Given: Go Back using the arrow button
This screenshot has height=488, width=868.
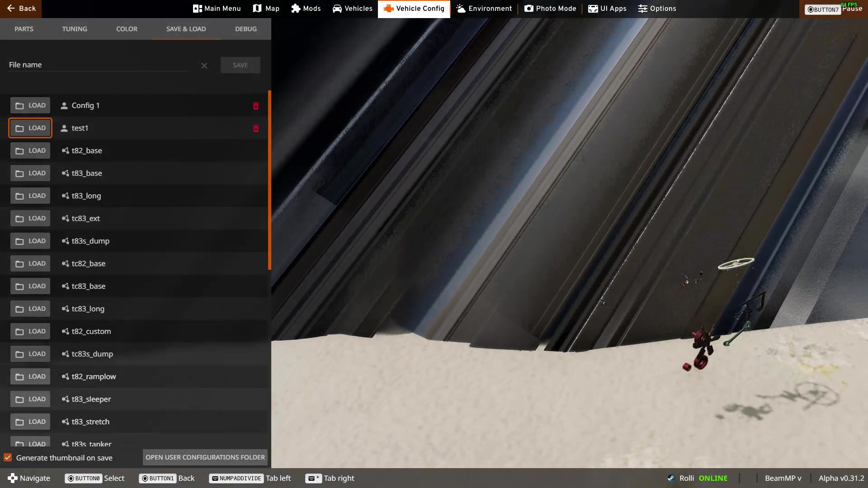Looking at the screenshot, I should point(21,9).
